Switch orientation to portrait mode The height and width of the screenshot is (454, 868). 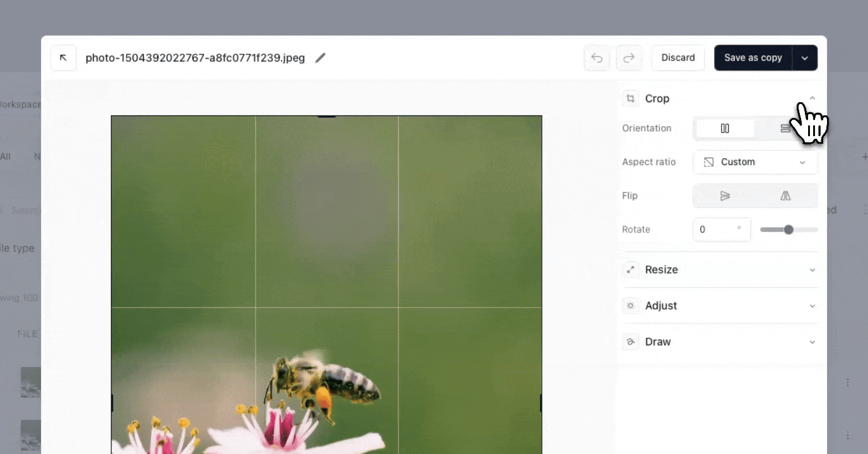click(x=724, y=128)
